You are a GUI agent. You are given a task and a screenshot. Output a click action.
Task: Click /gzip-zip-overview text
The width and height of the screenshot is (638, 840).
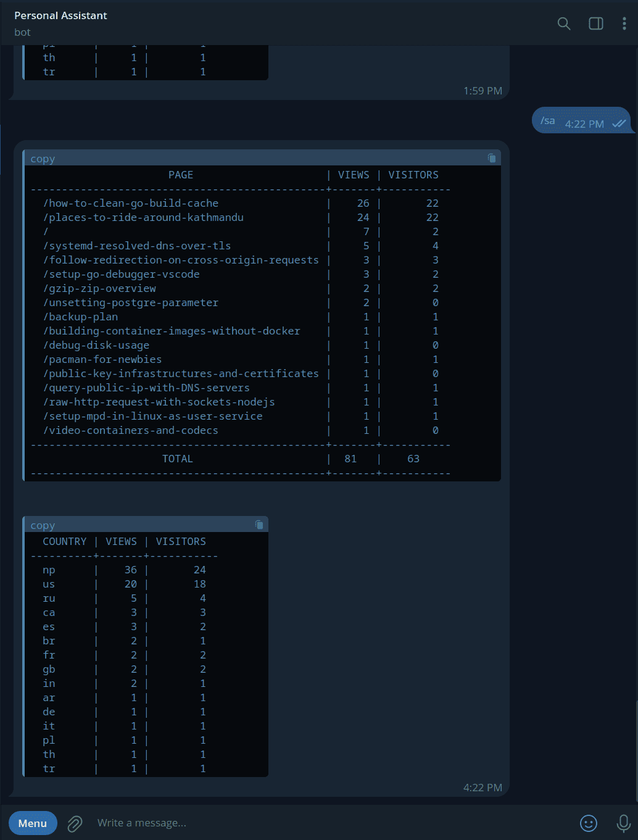pos(99,288)
